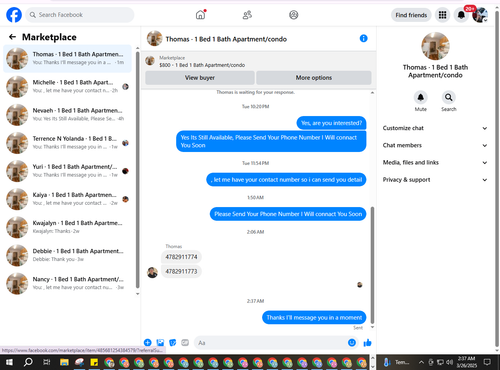
Task: Open the notifications bell in header
Action: (x=461, y=15)
